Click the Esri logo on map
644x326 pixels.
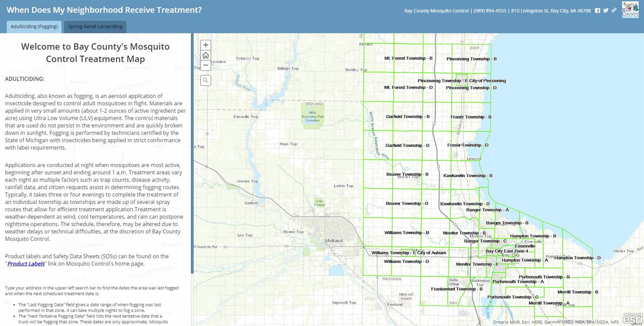click(632, 318)
